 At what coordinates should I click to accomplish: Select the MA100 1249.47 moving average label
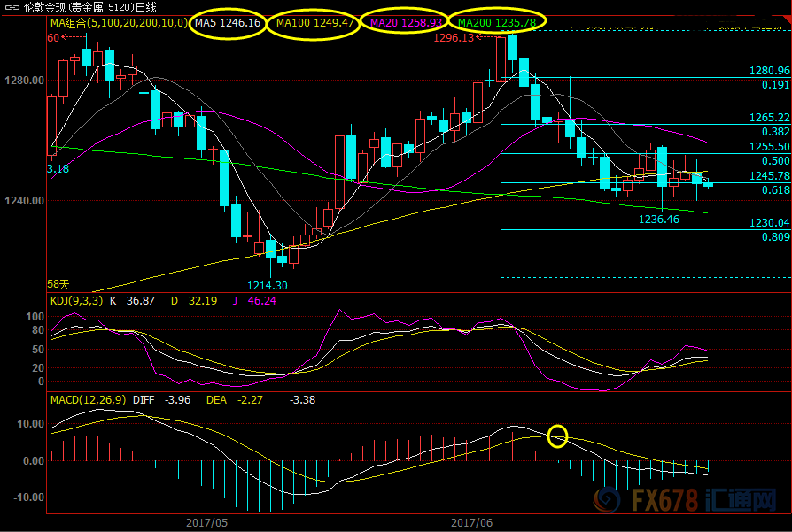click(315, 22)
